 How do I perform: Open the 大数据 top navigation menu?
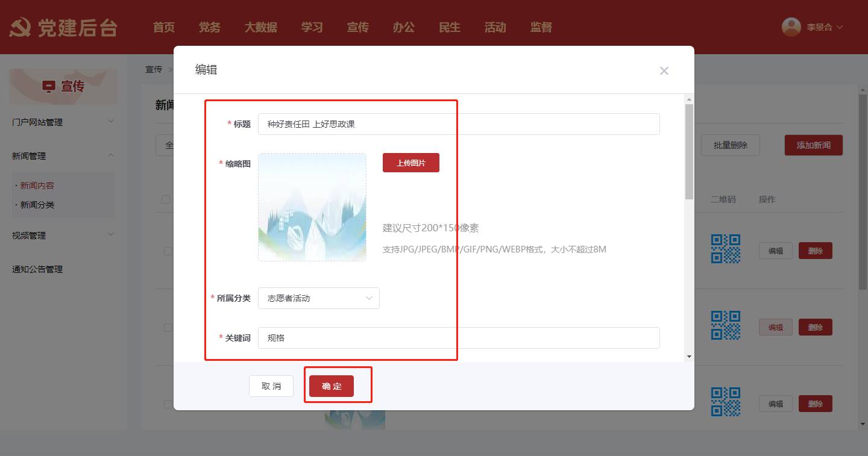(x=260, y=28)
